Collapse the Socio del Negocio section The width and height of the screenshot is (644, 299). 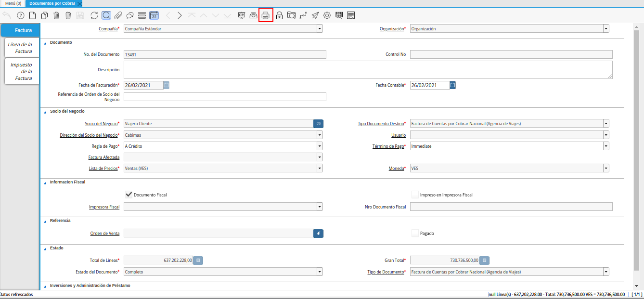pos(45,111)
